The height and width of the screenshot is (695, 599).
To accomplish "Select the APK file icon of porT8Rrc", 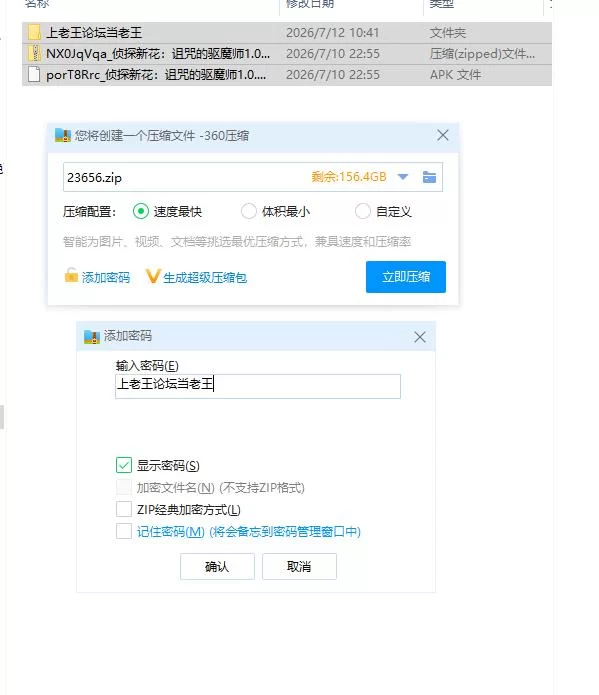I will point(34,74).
